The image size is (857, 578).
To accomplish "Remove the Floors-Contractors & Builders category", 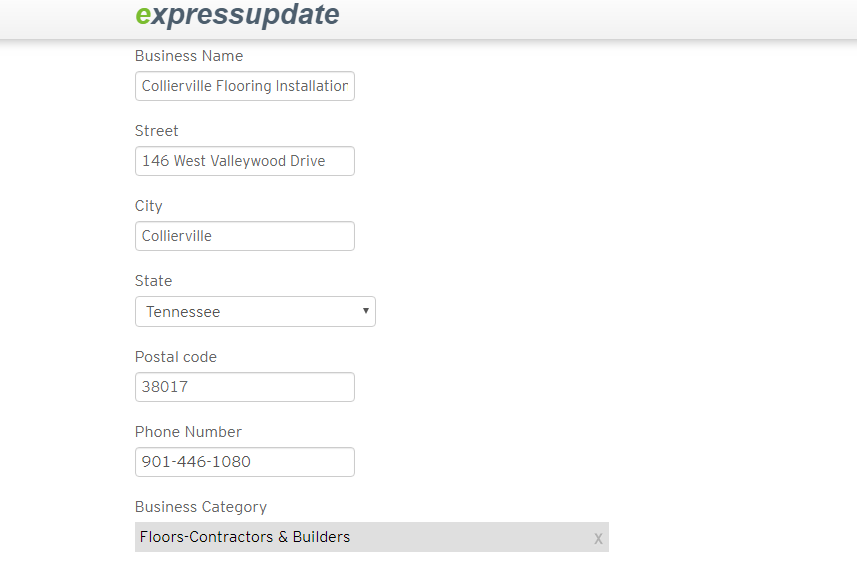I will (x=598, y=539).
